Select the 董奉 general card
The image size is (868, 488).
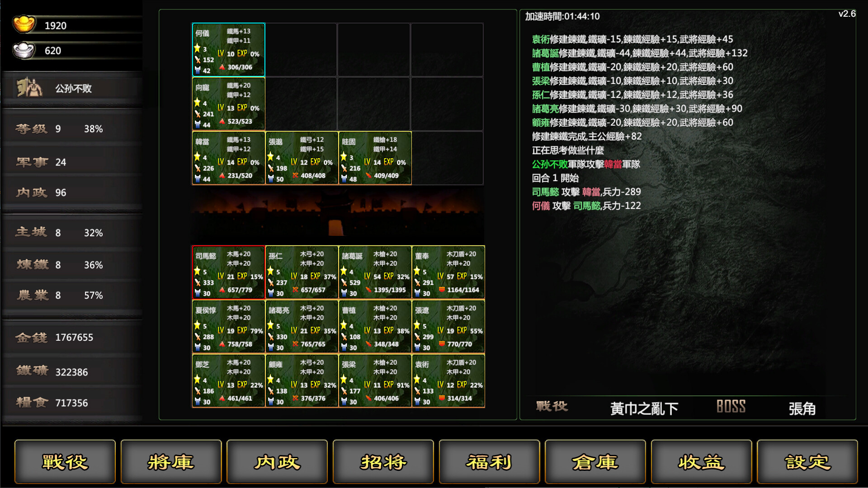[448, 272]
